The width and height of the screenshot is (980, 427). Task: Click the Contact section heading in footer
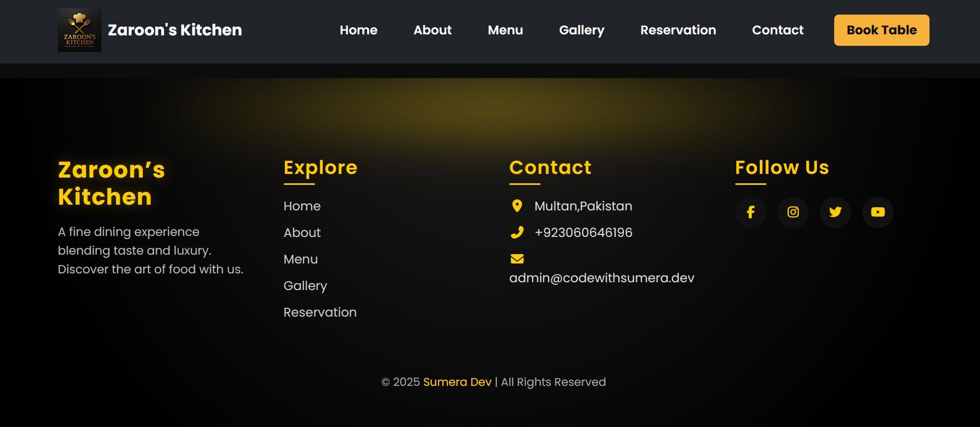point(550,167)
